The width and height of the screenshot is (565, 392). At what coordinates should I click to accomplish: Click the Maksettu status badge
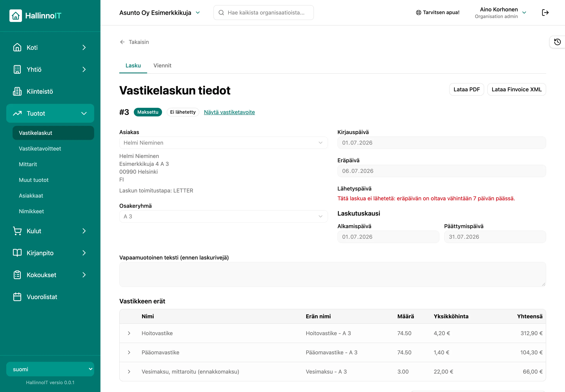(148, 112)
